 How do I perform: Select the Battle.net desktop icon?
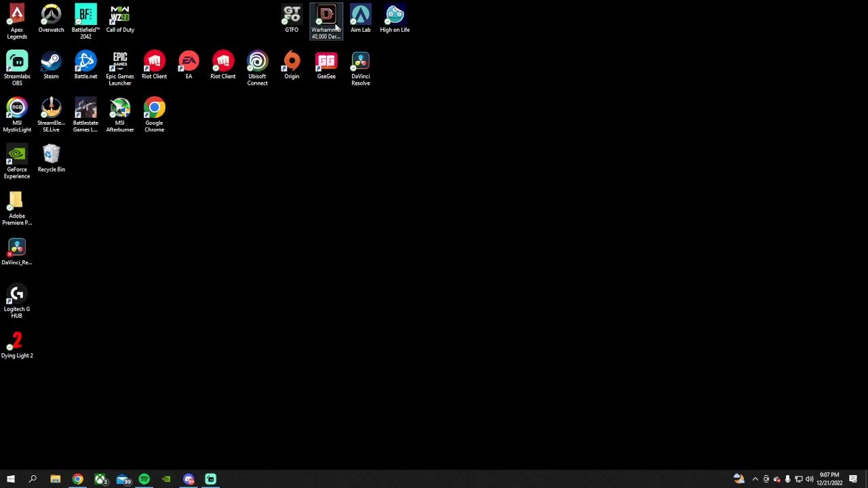coord(85,66)
